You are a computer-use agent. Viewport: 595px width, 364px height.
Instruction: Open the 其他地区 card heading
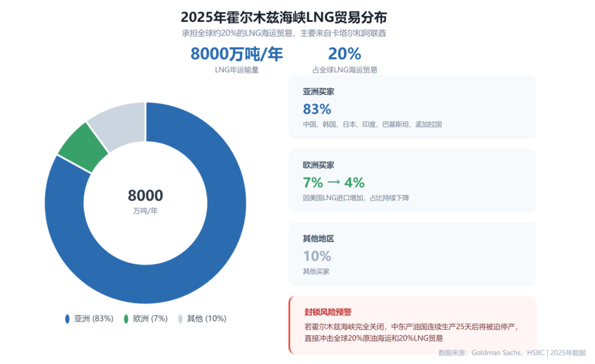tap(318, 238)
